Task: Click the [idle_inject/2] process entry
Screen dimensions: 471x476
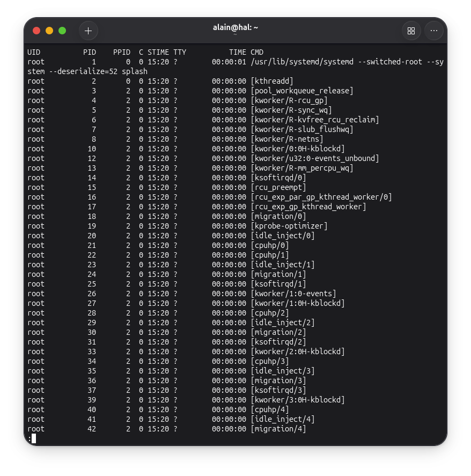Action: (x=283, y=323)
